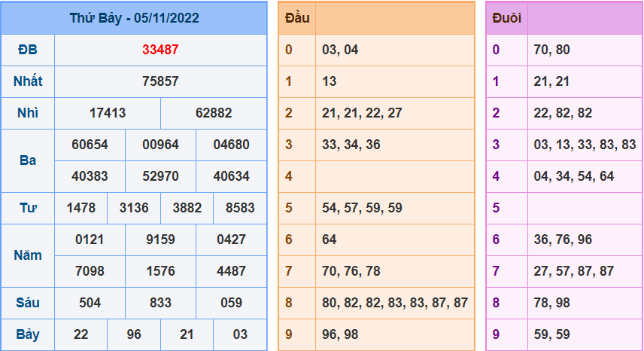The height and width of the screenshot is (351, 644).
Task: Select the Tư prize number 3136
Action: point(134,208)
